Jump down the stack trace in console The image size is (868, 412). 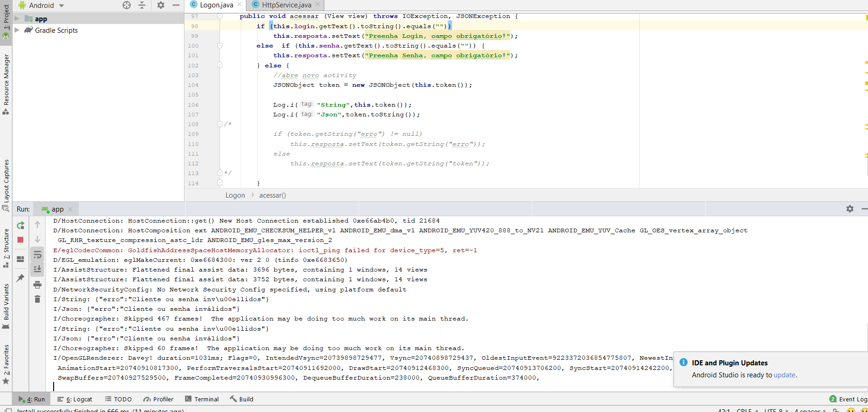coord(37,239)
